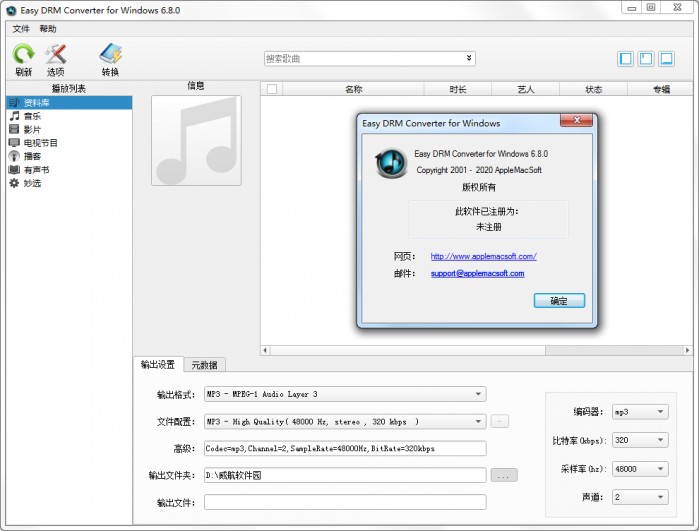Switch to first layout view icon
Viewport: 699px width, 531px height.
[625, 58]
